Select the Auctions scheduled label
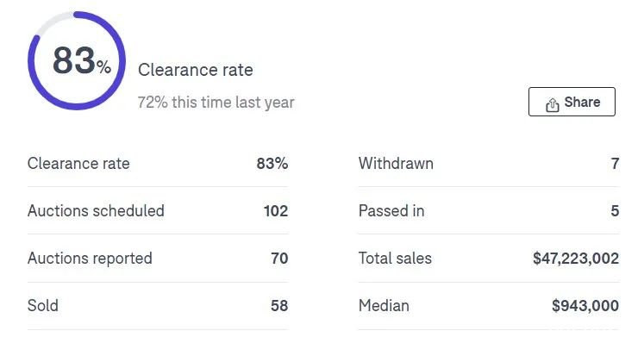Image resolution: width=644 pixels, height=337 pixels. (96, 211)
